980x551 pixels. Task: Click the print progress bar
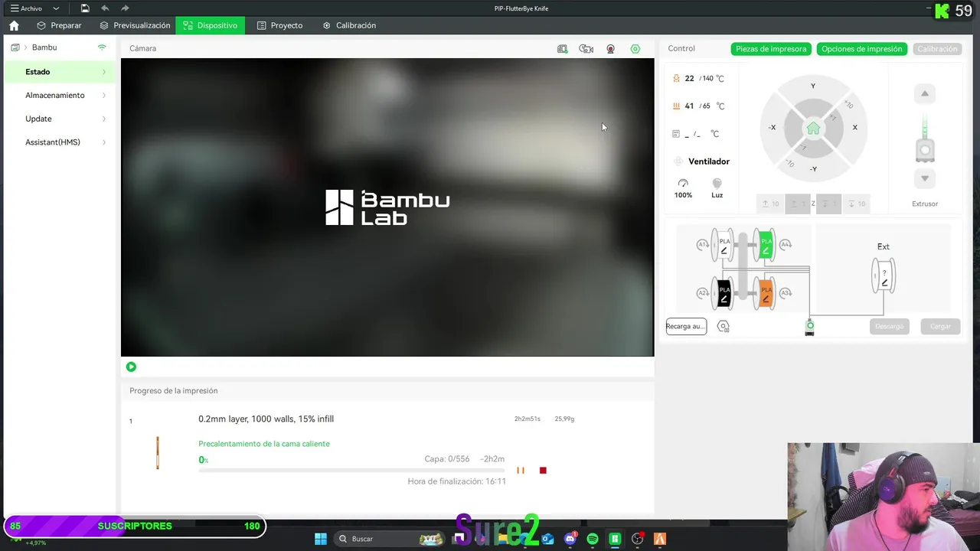coord(351,471)
